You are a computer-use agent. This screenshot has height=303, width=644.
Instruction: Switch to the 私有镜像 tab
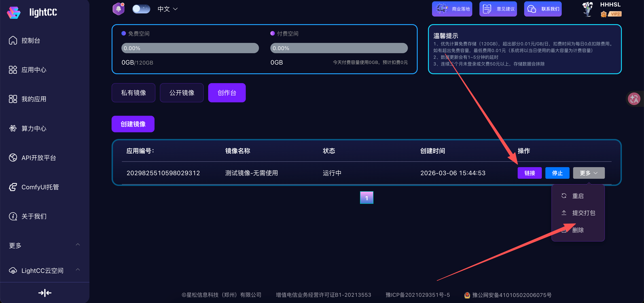133,93
